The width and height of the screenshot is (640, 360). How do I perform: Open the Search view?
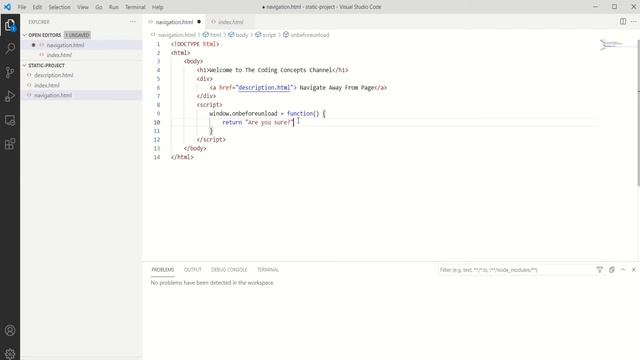(x=10, y=49)
